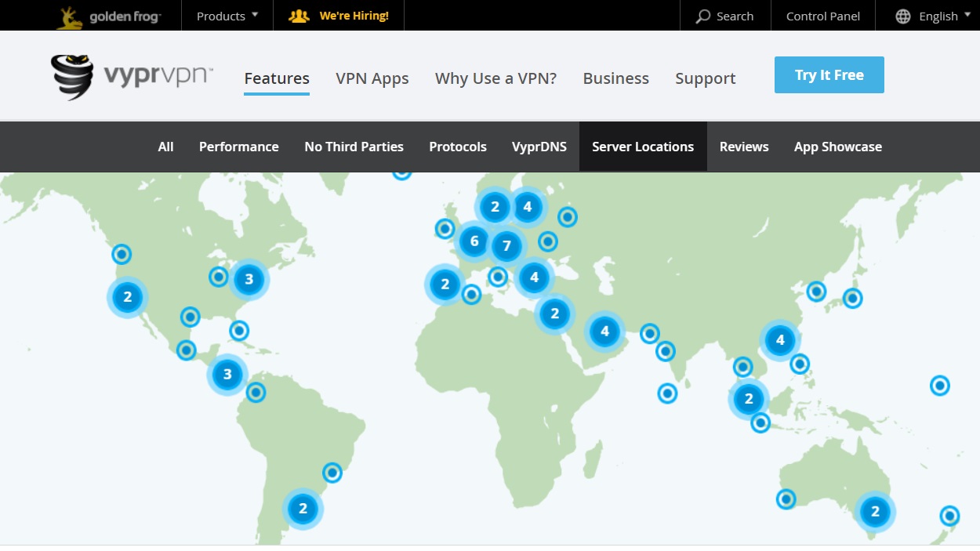Click the server marker in the Philippines
Viewport: 980px width, 551px height.
point(800,364)
